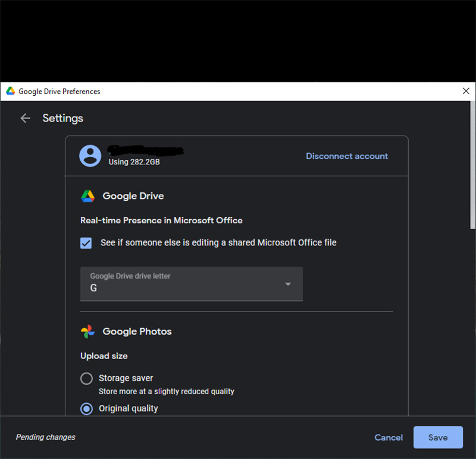The image size is (476, 459).
Task: Select the Original quality radio button
Action: 87,409
